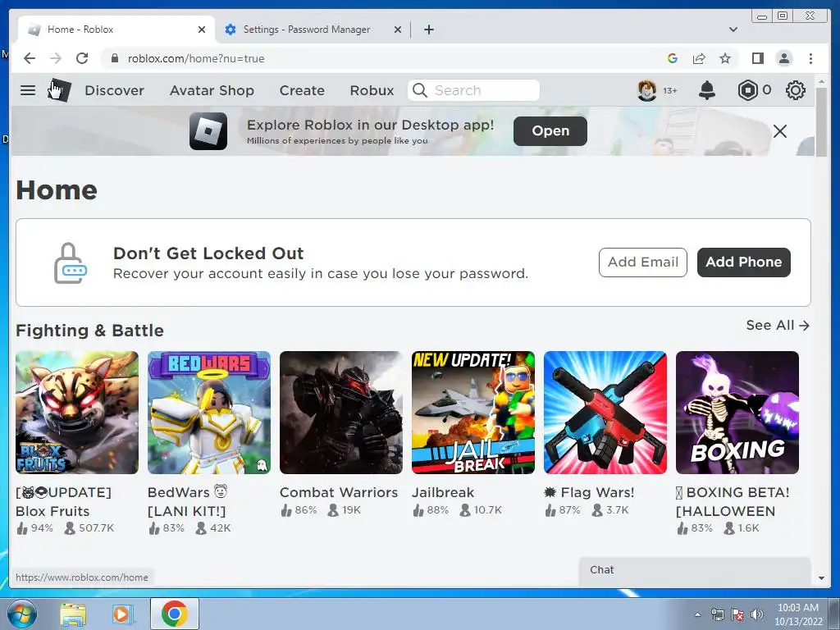Screen dimensions: 840x630
Task: Click the Combat Warriors title text
Action: (x=339, y=492)
